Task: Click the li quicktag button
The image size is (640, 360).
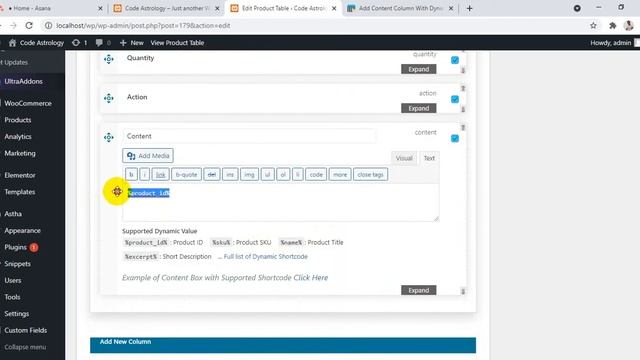Action: click(x=298, y=174)
